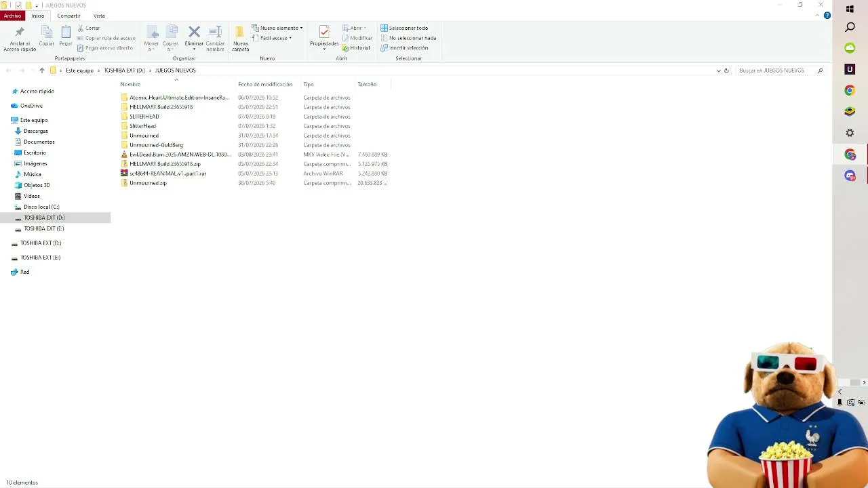Open the blue Help question mark
Viewport: 868px width, 488px height.
[827, 16]
